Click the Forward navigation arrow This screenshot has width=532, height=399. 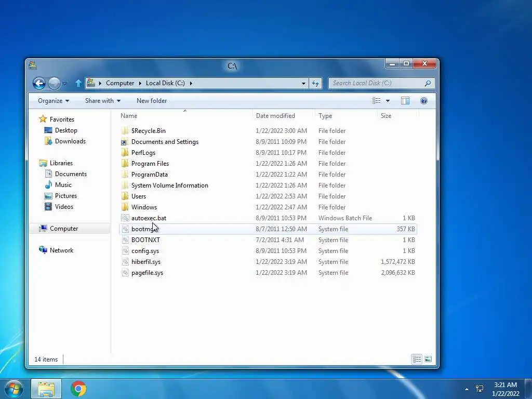click(x=54, y=83)
